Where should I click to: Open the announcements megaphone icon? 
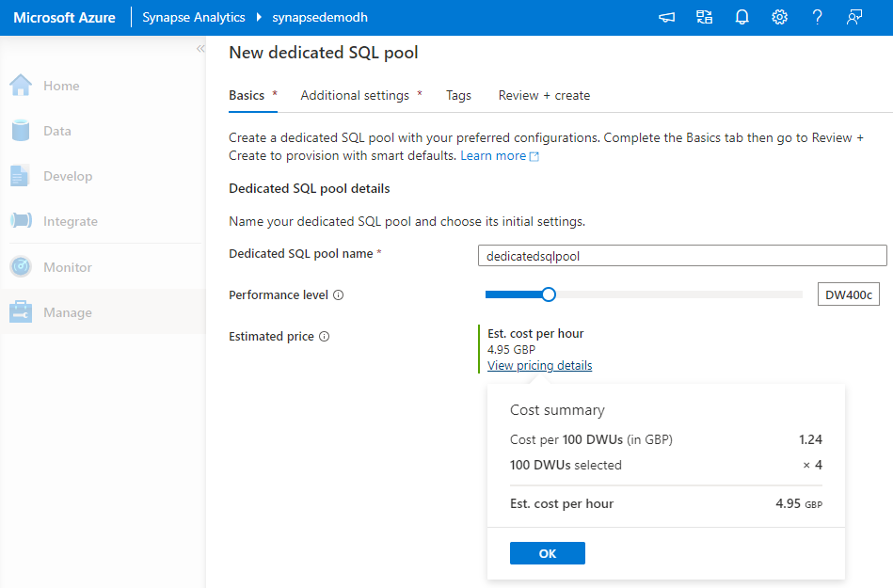pos(666,18)
